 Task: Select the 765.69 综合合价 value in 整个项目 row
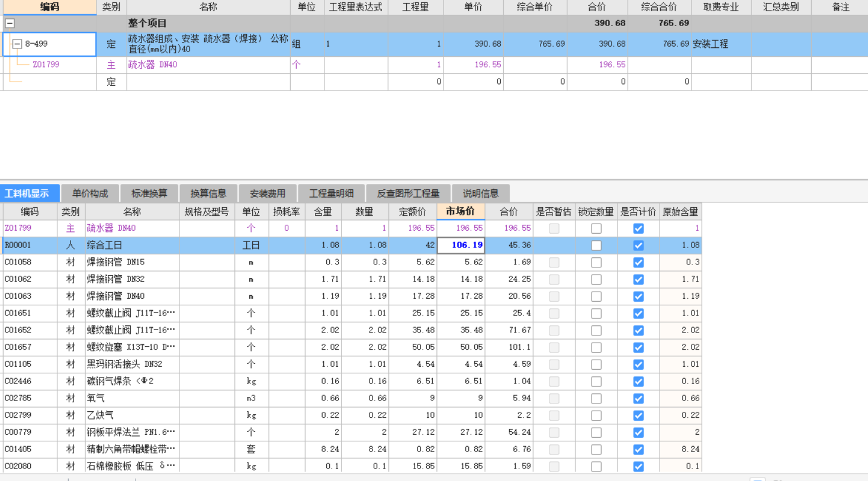(659, 23)
